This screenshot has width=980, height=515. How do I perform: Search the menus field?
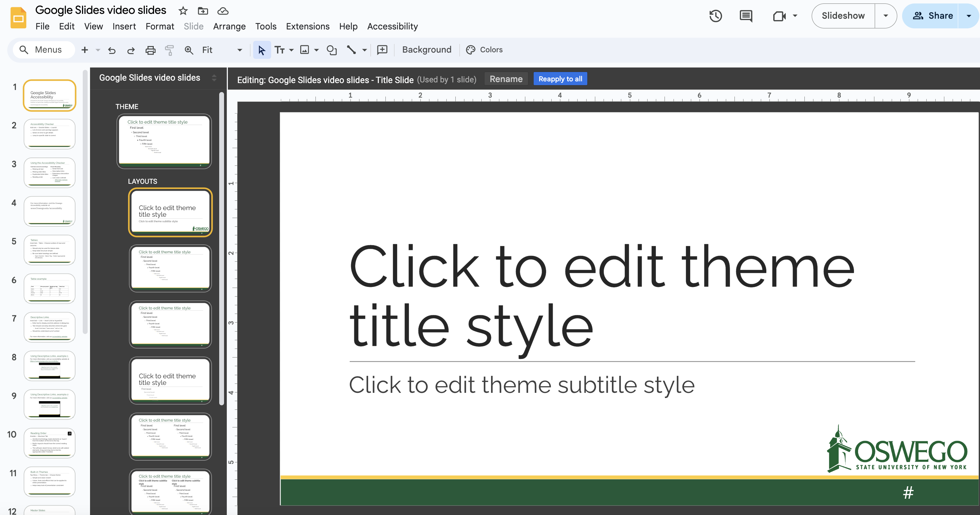(44, 50)
